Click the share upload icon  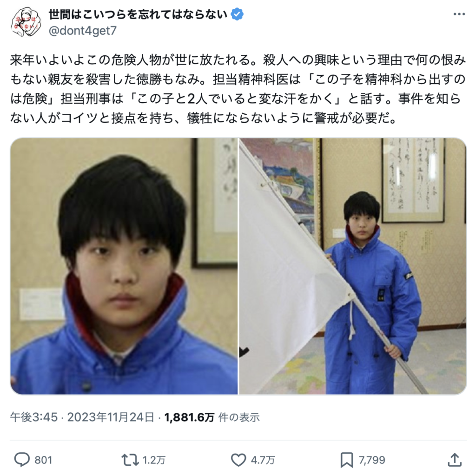pos(455,460)
